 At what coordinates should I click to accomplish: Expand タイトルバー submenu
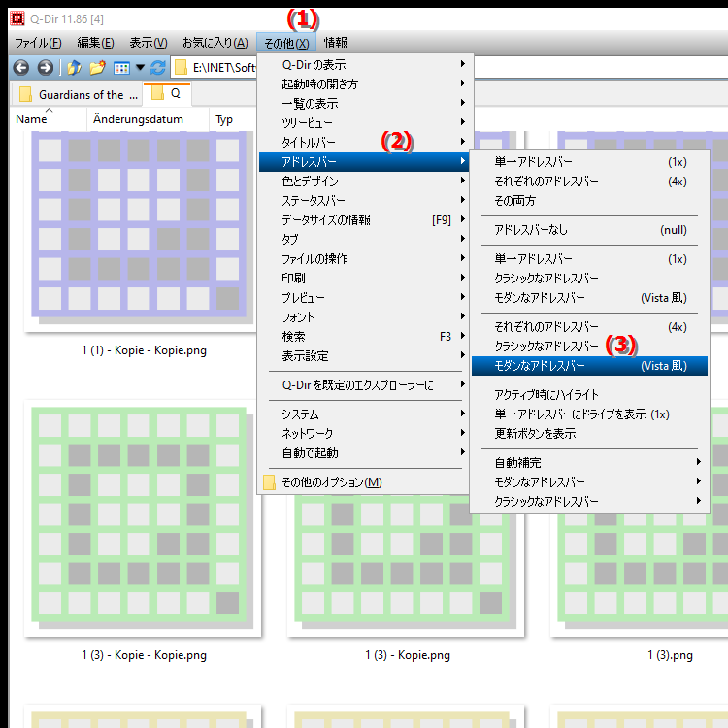pos(364,142)
